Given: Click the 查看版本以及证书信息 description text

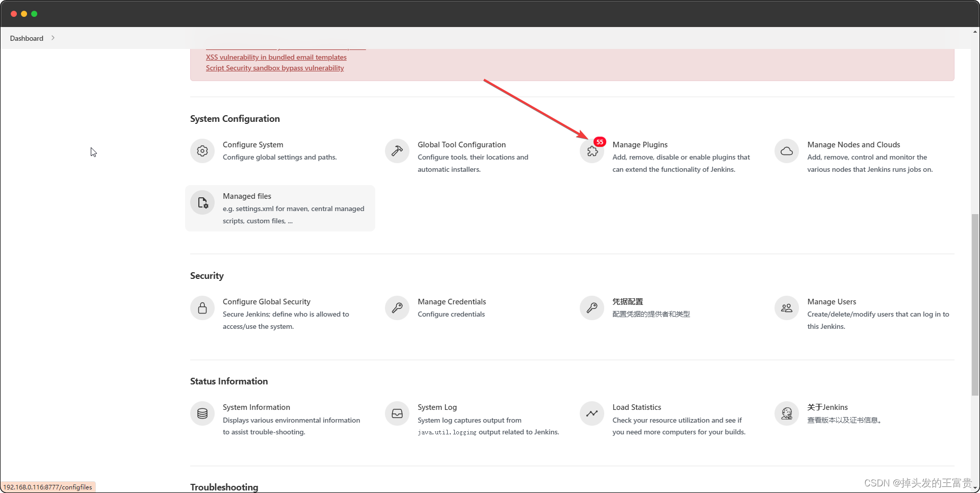Looking at the screenshot, I should coord(844,420).
